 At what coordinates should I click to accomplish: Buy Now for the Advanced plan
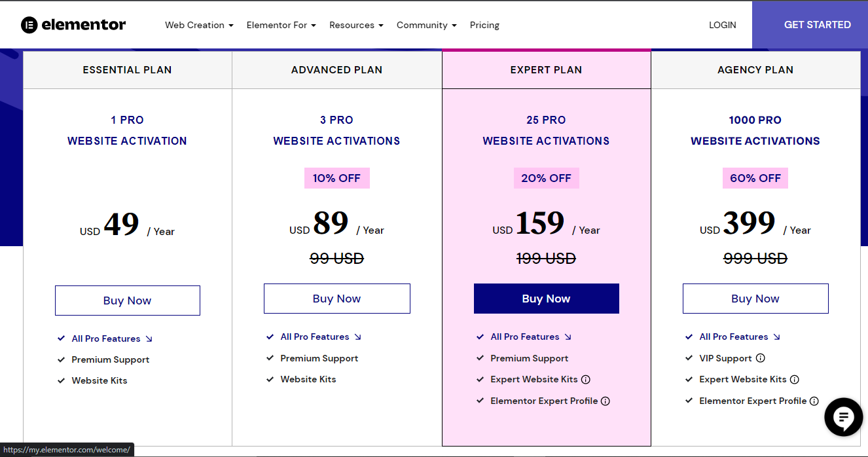tap(337, 299)
